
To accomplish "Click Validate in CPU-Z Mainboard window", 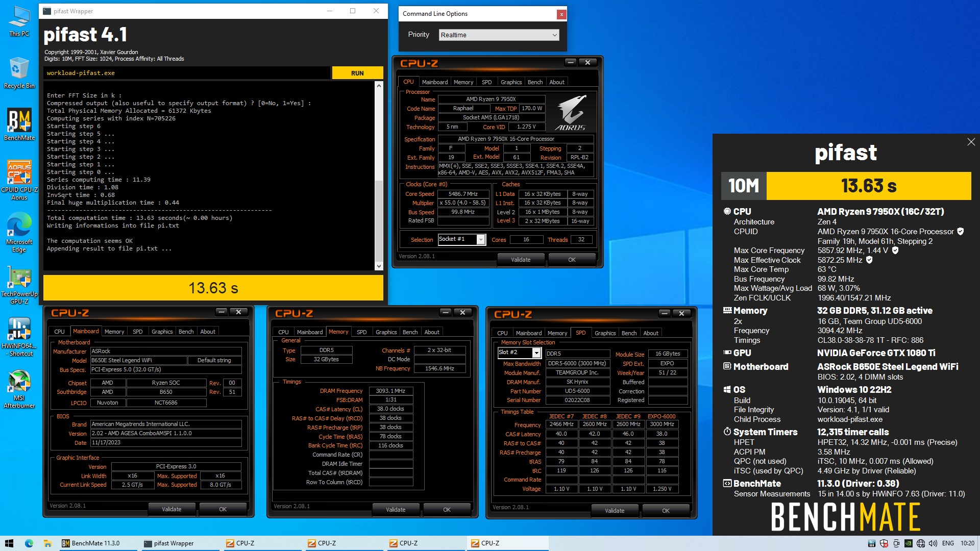I will coord(171,509).
